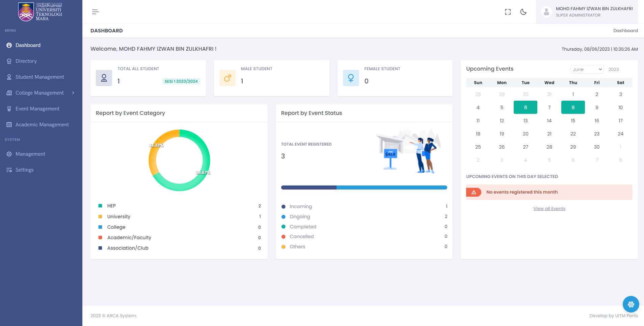This screenshot has width=644, height=326.
Task: Click the hamburger menu collapse icon
Action: click(95, 12)
